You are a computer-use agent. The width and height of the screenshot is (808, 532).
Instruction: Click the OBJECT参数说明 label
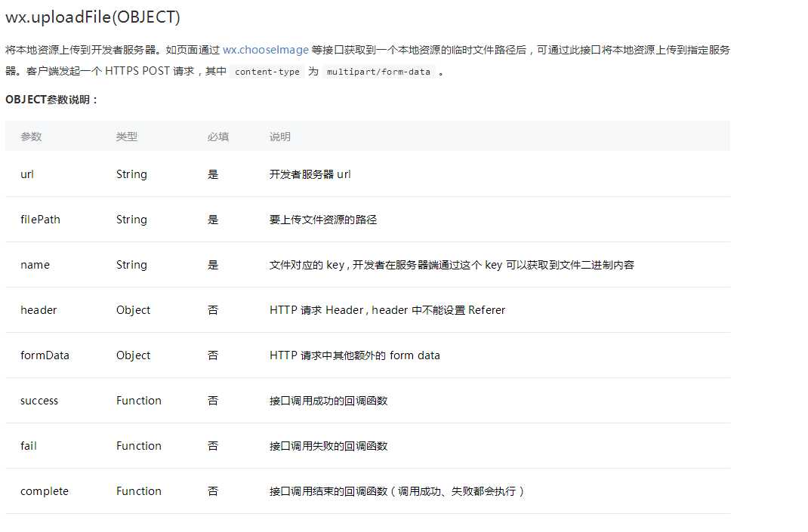tap(47, 99)
